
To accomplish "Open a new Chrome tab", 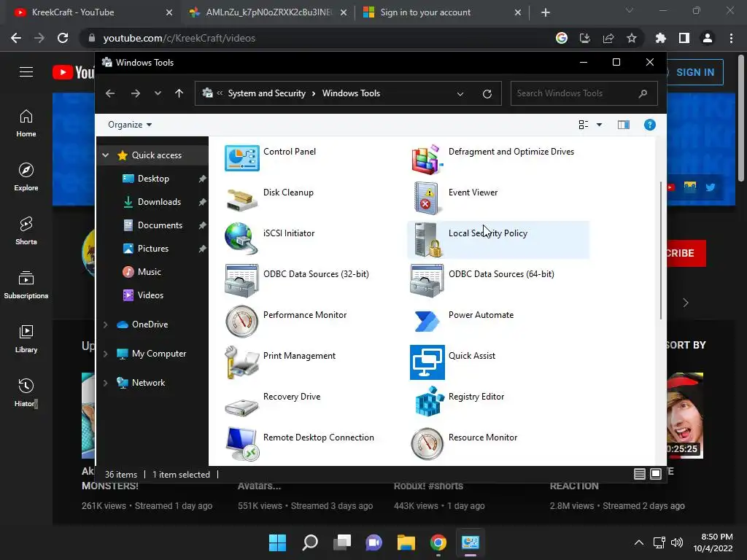I will (546, 13).
